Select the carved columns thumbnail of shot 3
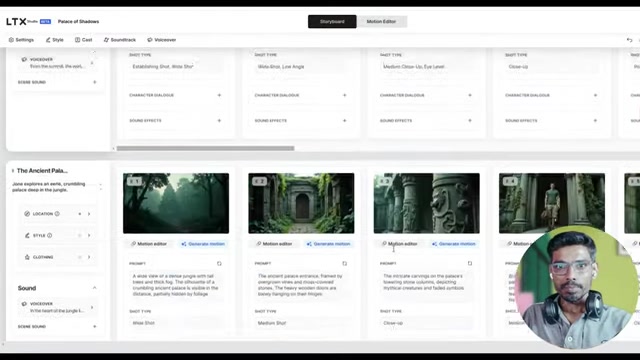The image size is (640, 360). tap(427, 203)
